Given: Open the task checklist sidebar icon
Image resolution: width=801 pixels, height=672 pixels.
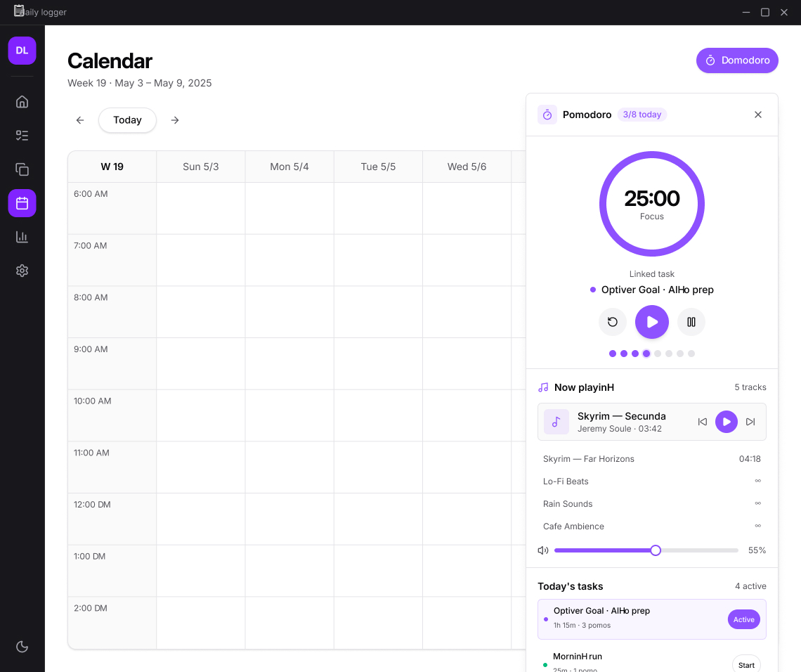Looking at the screenshot, I should (22, 136).
